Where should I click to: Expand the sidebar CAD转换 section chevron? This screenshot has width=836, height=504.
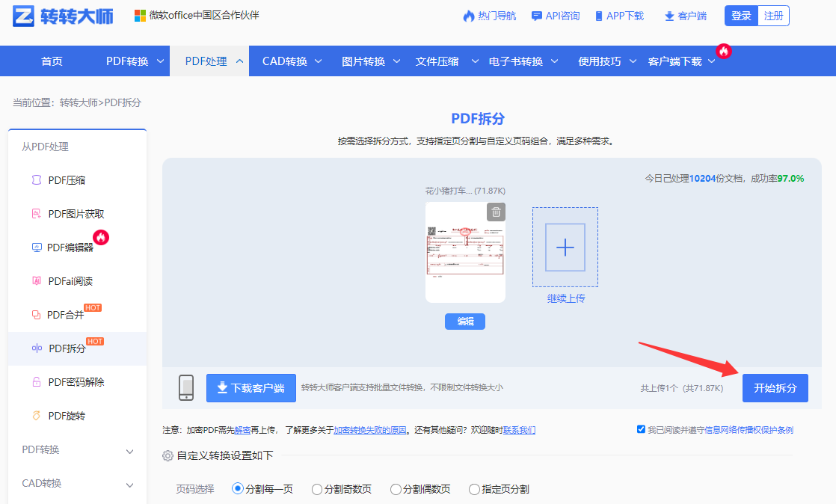tap(129, 485)
